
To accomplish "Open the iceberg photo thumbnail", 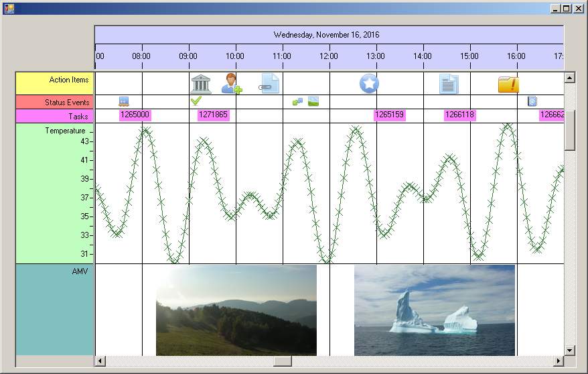I will click(x=434, y=310).
